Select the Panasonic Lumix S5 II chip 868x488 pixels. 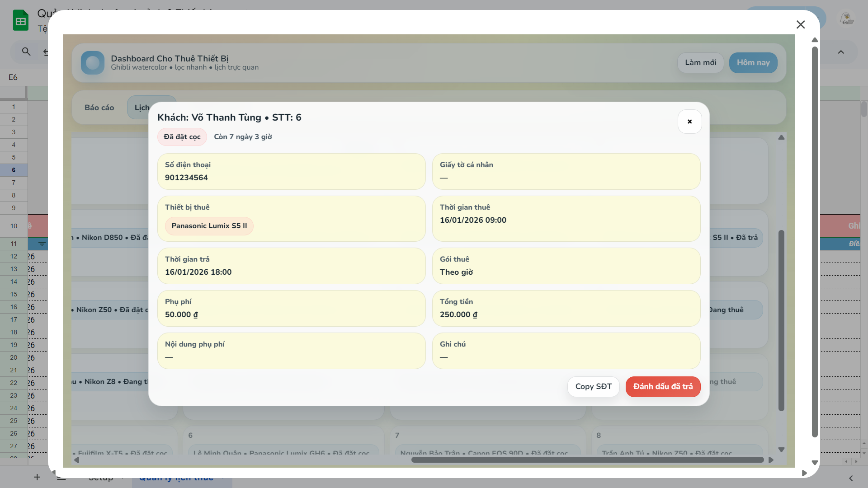[x=209, y=226]
